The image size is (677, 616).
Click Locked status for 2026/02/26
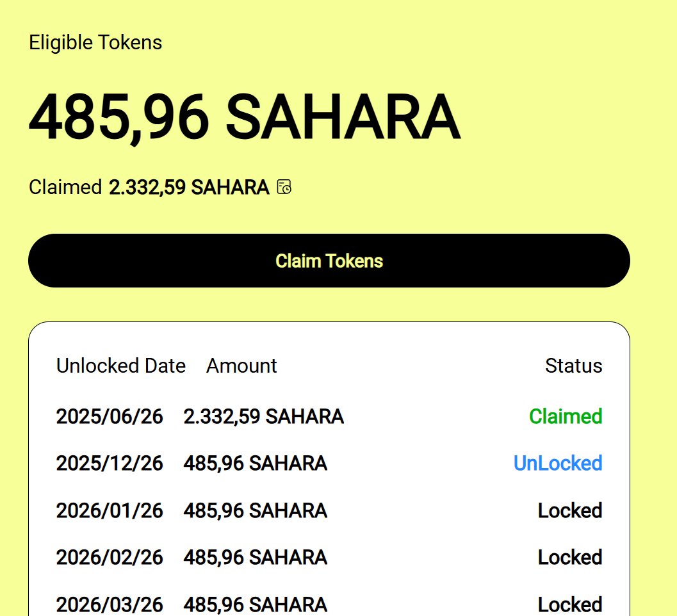(x=570, y=558)
